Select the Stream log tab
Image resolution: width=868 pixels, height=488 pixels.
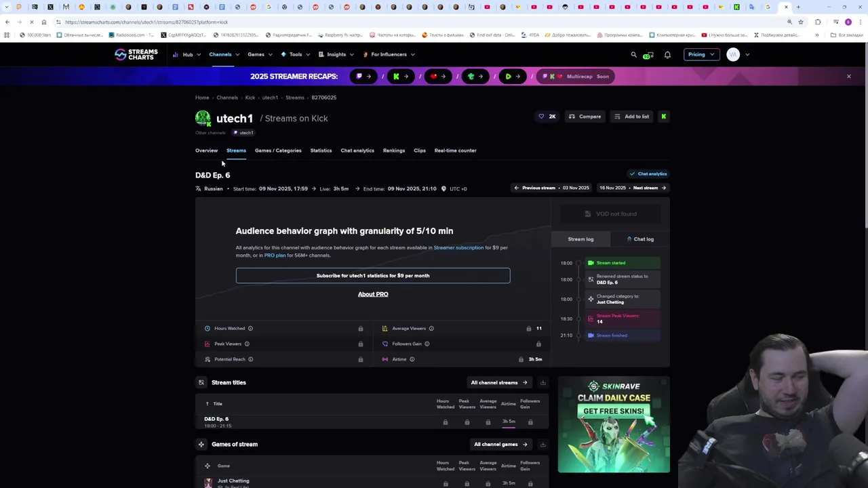pyautogui.click(x=580, y=239)
